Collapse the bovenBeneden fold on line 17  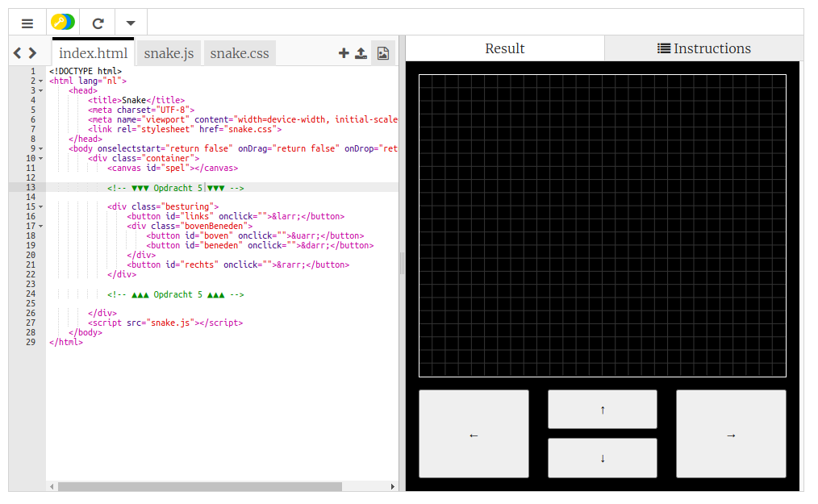point(40,227)
